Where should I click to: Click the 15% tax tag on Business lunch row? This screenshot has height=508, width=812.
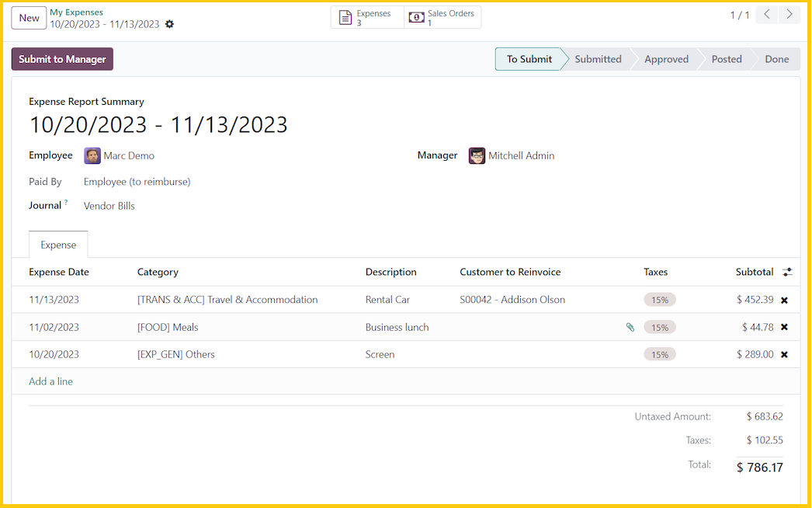660,327
